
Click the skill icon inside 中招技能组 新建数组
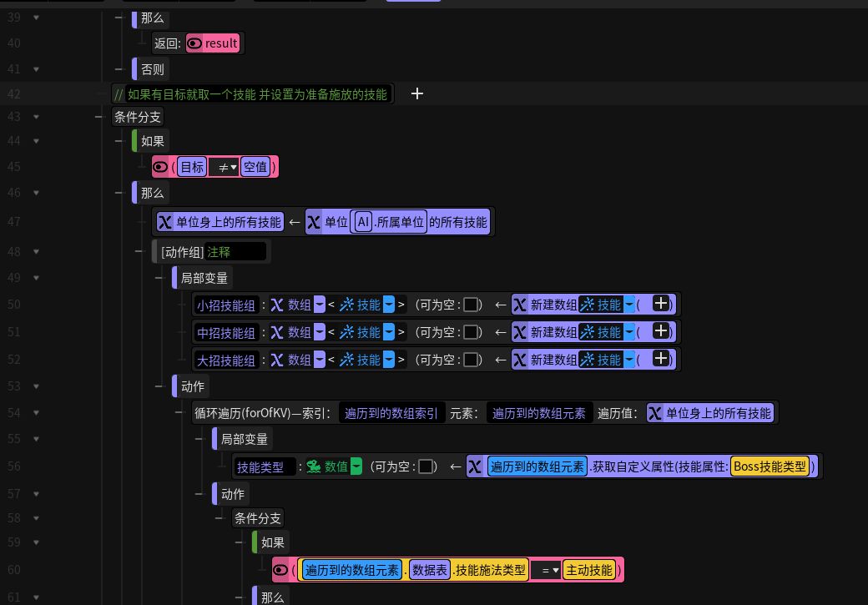[587, 332]
